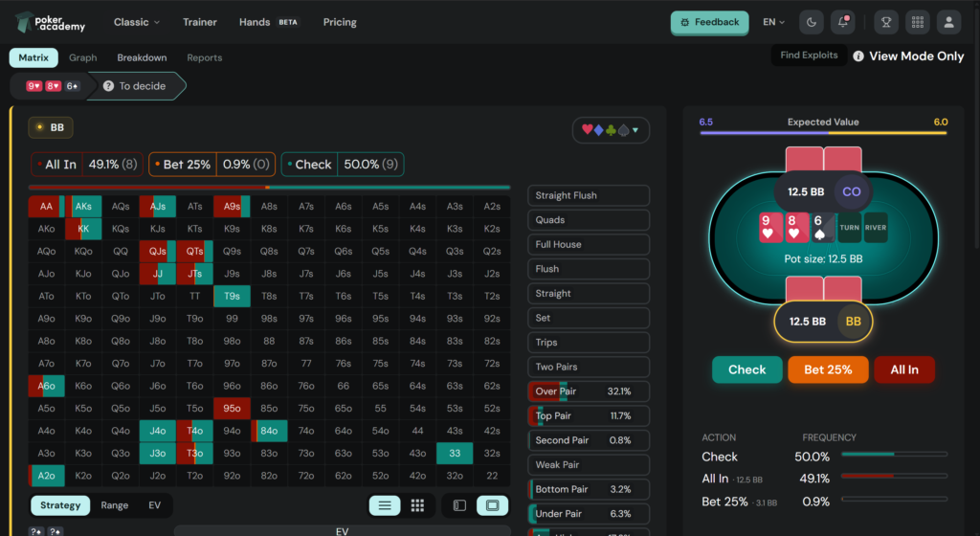Select the full panel layout icon
Image resolution: width=980 pixels, height=536 pixels.
point(493,505)
